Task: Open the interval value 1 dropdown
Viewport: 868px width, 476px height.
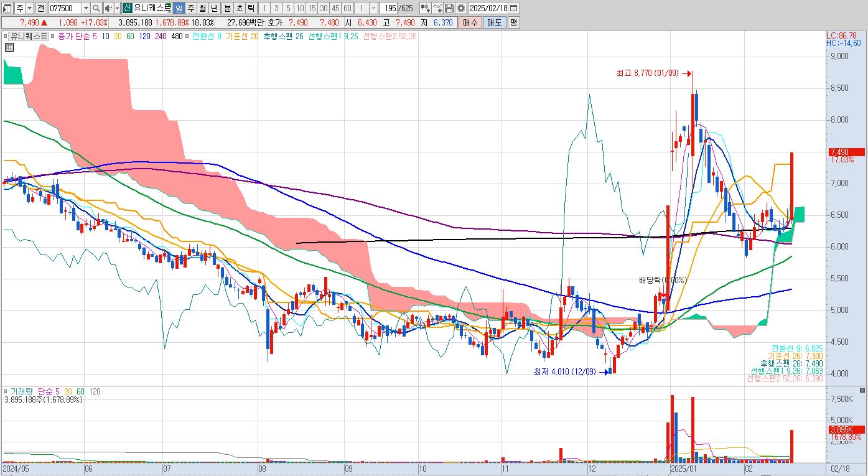Action: tap(373, 8)
